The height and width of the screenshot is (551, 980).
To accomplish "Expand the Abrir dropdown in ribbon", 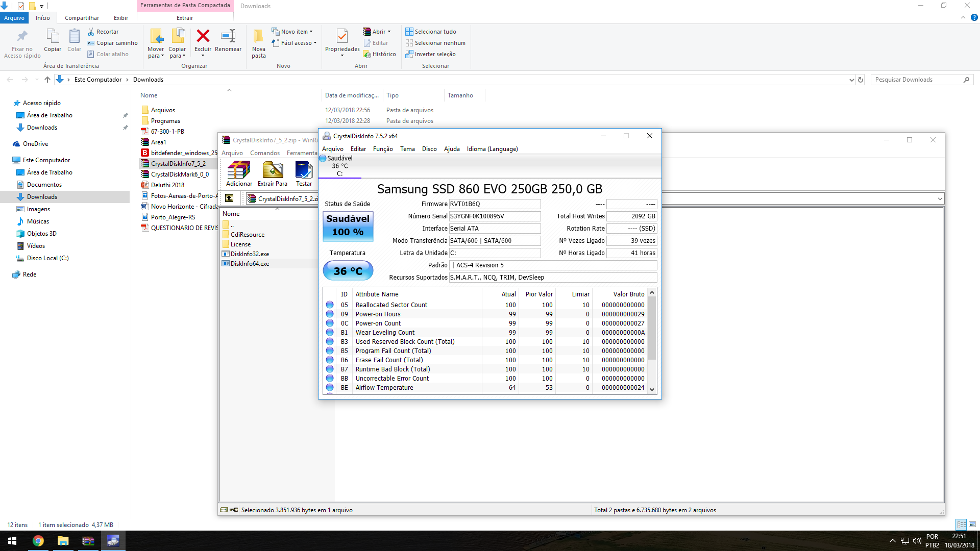I will point(389,32).
